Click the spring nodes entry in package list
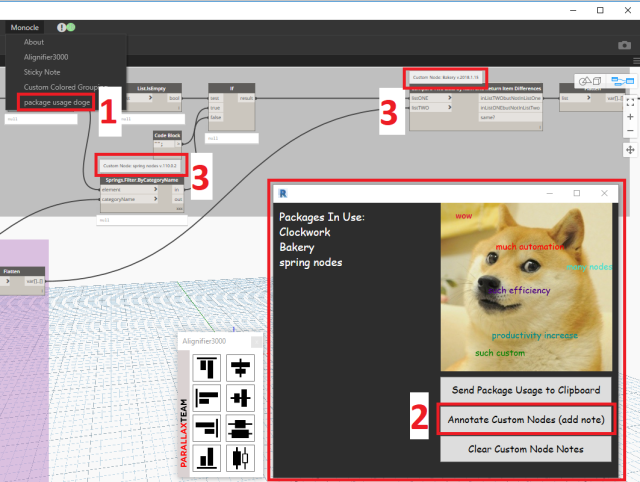The image size is (640, 482). click(x=311, y=262)
